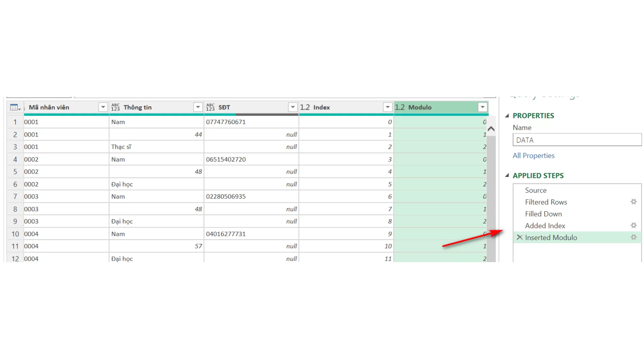This screenshot has height=362, width=644.
Task: Click the 1.2 data type icon on Modulo column
Action: pyautogui.click(x=400, y=107)
